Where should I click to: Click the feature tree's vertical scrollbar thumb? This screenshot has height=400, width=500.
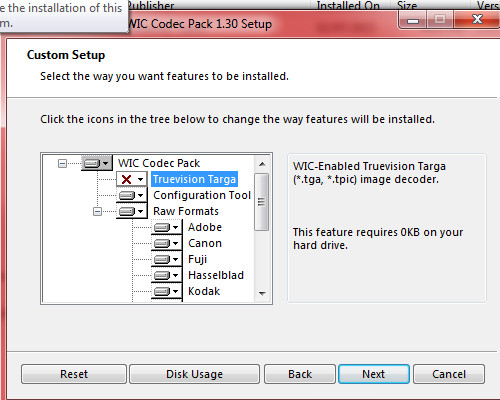point(262,202)
